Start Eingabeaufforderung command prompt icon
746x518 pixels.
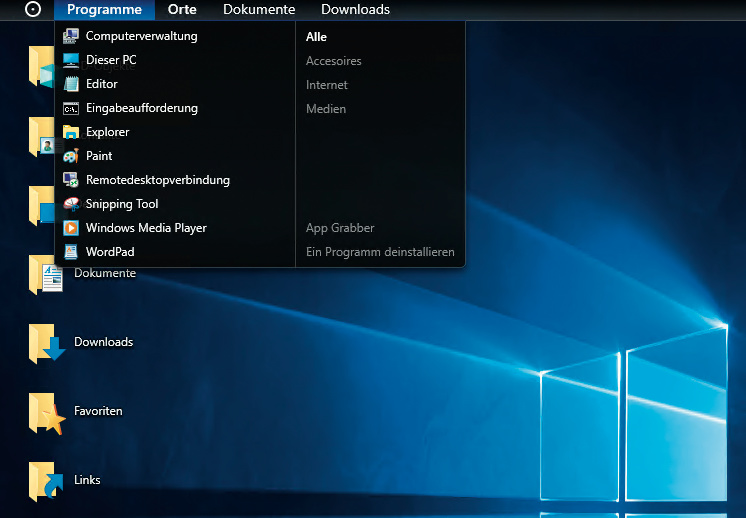[x=70, y=108]
